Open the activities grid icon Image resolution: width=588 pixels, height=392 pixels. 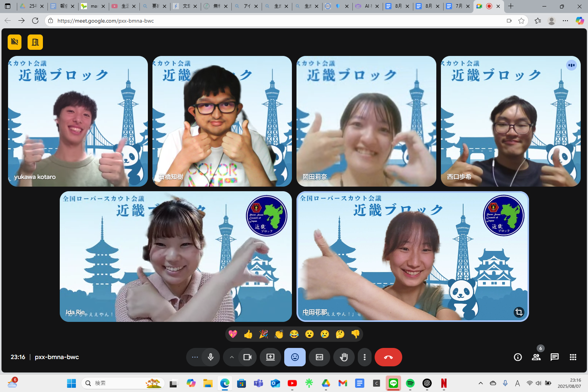[x=573, y=357]
